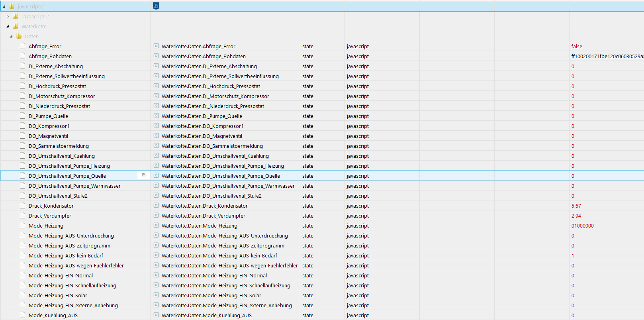The height and width of the screenshot is (320, 644).
Task: Click file icon of DO_Kompressor1 row
Action: (23, 126)
